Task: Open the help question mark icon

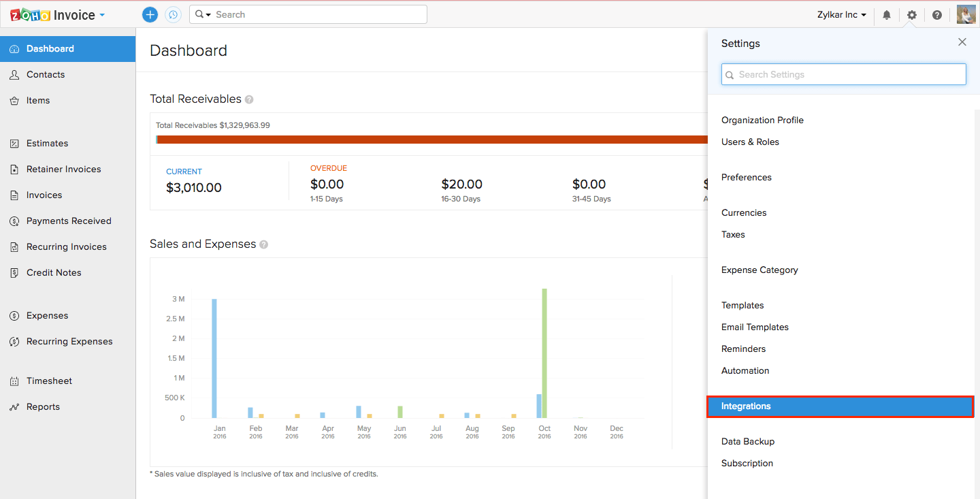Action: click(937, 15)
